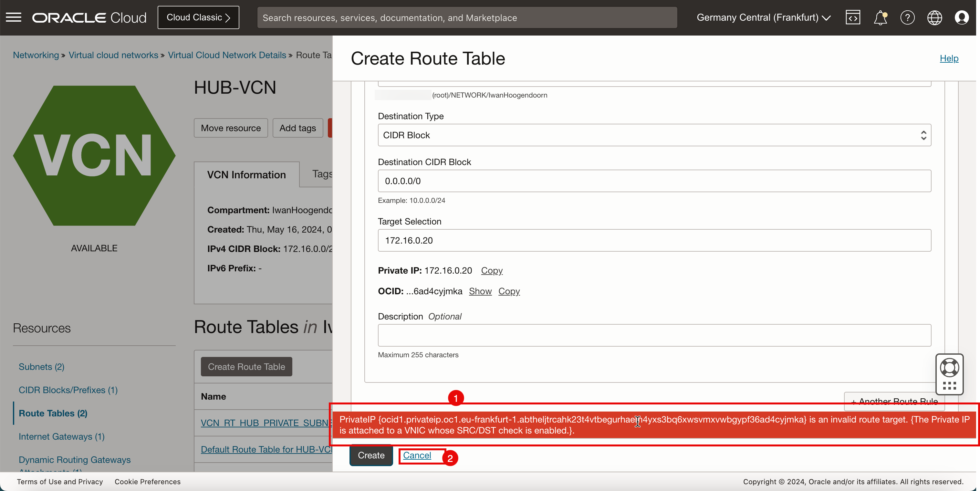The image size is (980, 491).
Task: Click the life ring support widget
Action: [x=949, y=368]
